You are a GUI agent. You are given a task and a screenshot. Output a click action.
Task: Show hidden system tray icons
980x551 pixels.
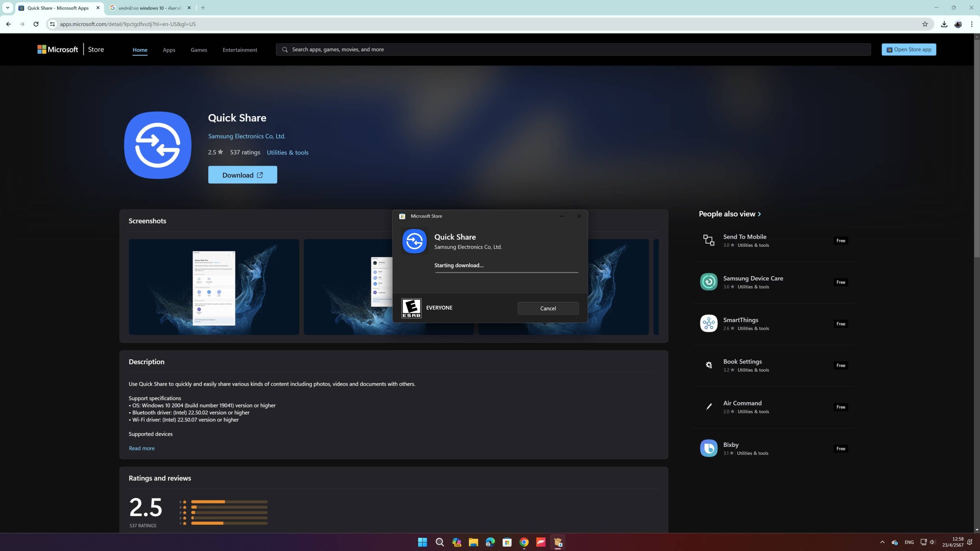(882, 542)
